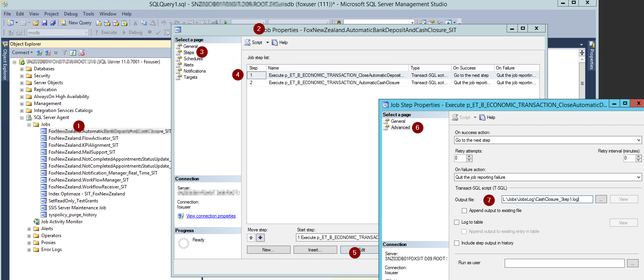Viewport: 644px width, 280px height.
Task: Click the Run as user input field
Action: (x=565, y=263)
